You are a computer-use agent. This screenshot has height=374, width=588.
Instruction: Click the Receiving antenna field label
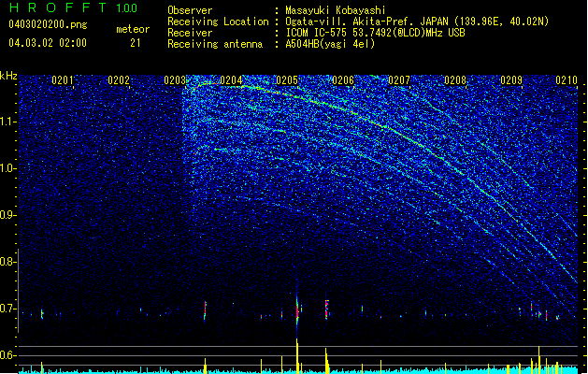[x=215, y=44]
